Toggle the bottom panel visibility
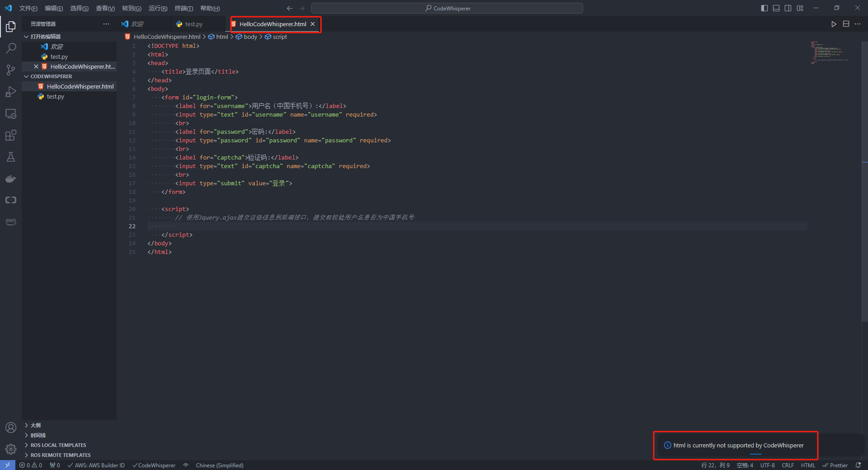This screenshot has height=470, width=868. coord(776,8)
